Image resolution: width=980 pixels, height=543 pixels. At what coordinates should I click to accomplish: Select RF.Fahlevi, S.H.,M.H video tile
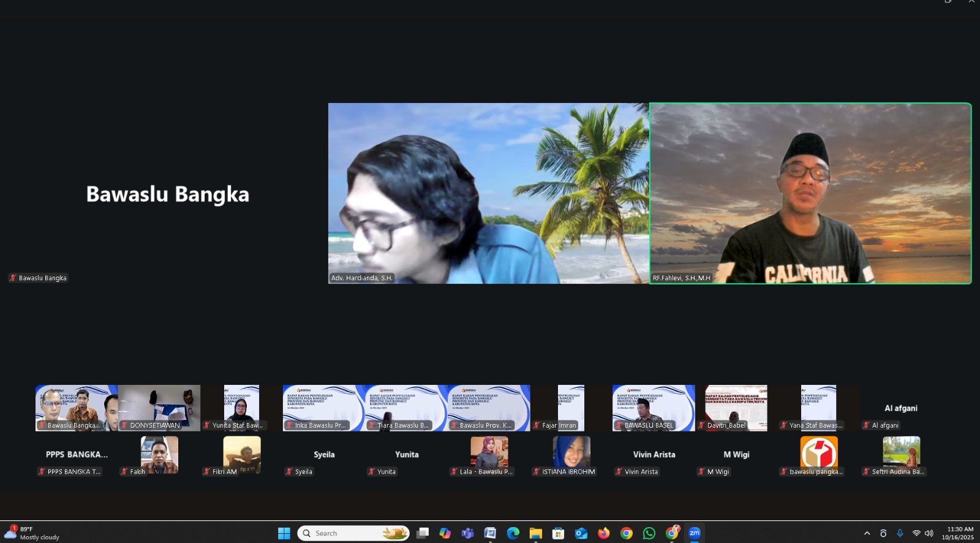[x=810, y=193]
